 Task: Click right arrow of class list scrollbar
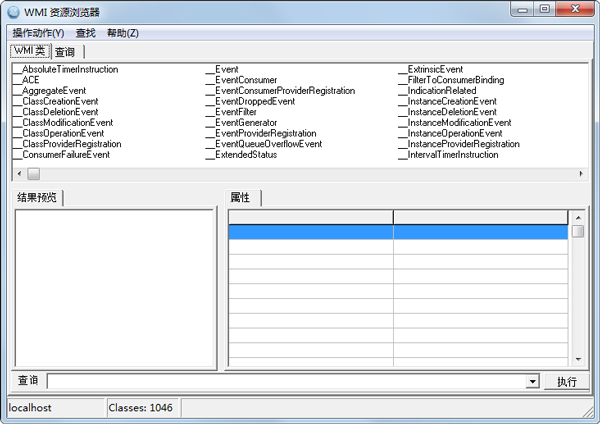581,173
